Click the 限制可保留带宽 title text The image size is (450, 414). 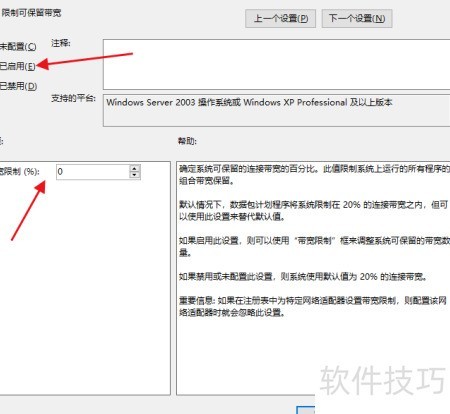(31, 13)
